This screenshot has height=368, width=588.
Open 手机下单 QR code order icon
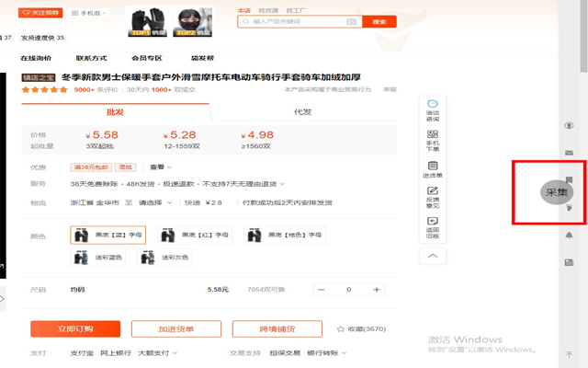point(433,141)
